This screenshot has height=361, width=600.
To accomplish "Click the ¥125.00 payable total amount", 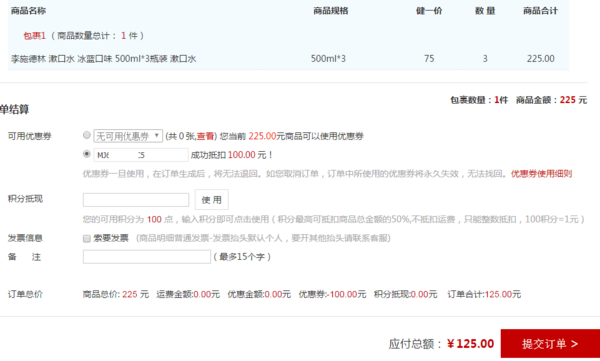I will [470, 343].
